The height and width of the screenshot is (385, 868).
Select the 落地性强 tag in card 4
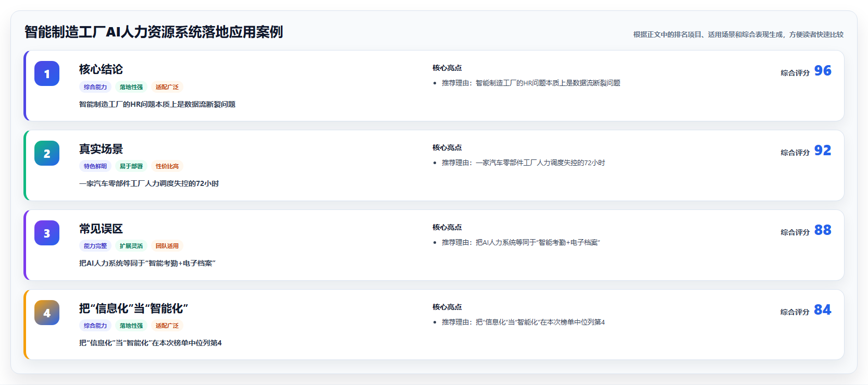click(131, 326)
